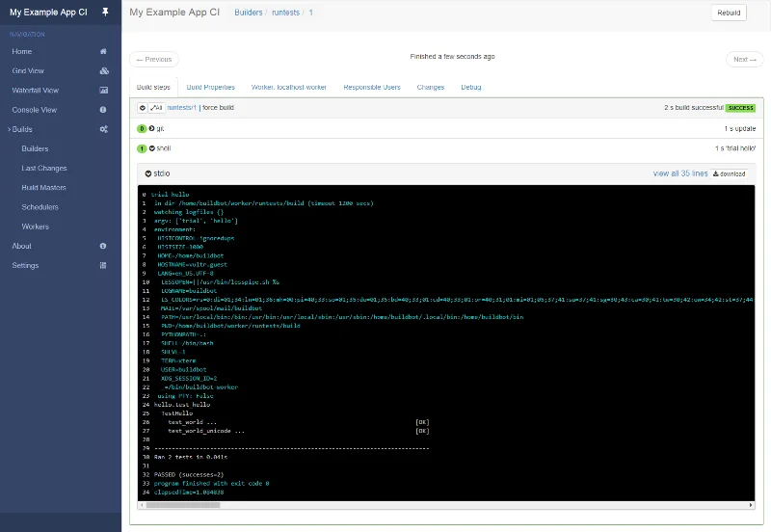Open view all 35 lines link

(680, 173)
